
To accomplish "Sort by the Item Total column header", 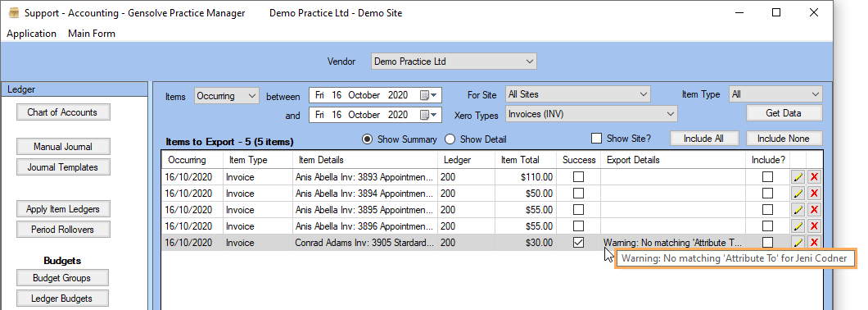I will (520, 160).
